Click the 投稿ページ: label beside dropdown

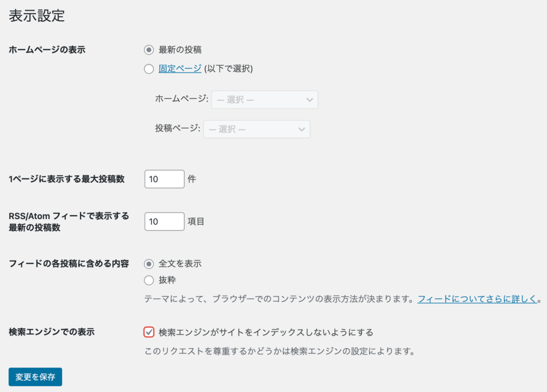coord(178,129)
